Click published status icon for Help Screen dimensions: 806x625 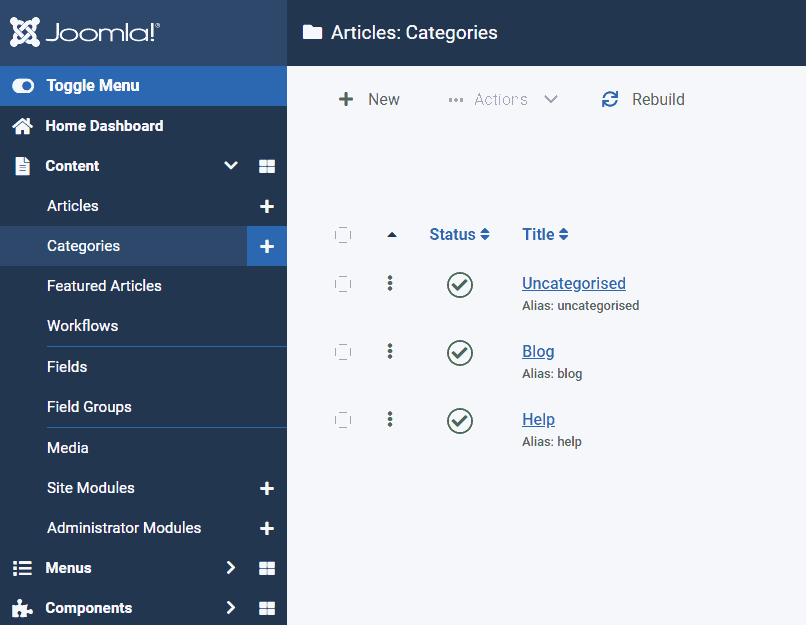click(x=460, y=421)
